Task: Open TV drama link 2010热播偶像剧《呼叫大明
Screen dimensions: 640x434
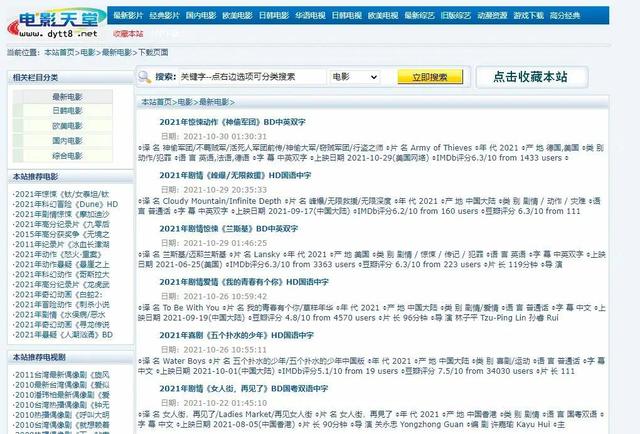Action: pos(62,415)
